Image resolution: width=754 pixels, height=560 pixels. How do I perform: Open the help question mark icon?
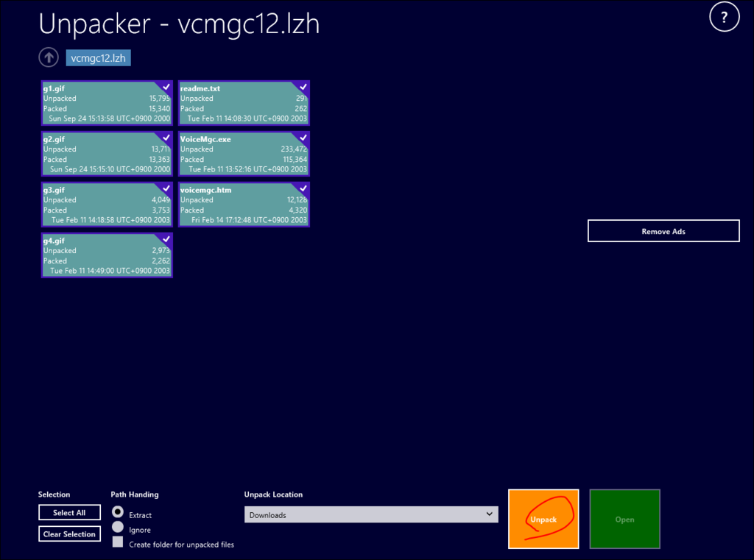(724, 18)
